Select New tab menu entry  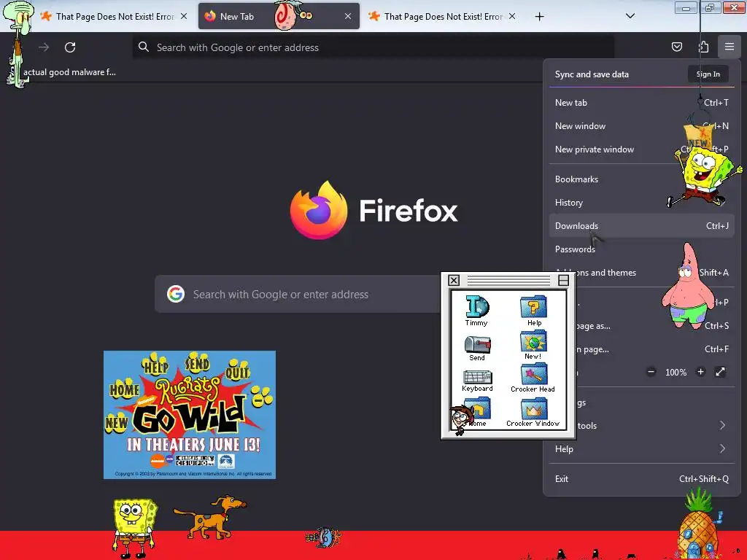[641, 102]
